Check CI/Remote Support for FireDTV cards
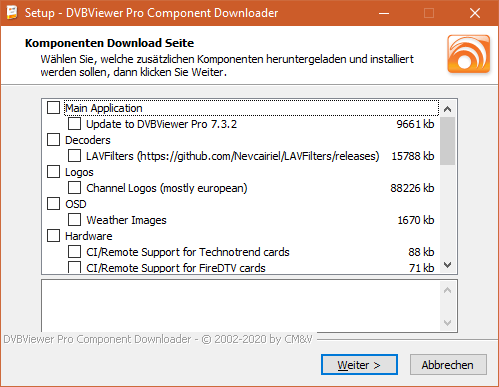Image resolution: width=499 pixels, height=387 pixels. point(74,267)
